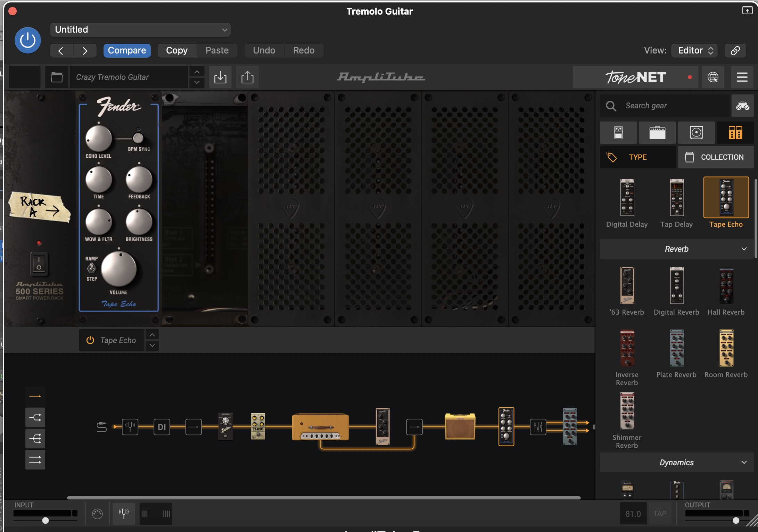The height and width of the screenshot is (532, 758).
Task: Collapse the Reverb section
Action: click(x=677, y=249)
